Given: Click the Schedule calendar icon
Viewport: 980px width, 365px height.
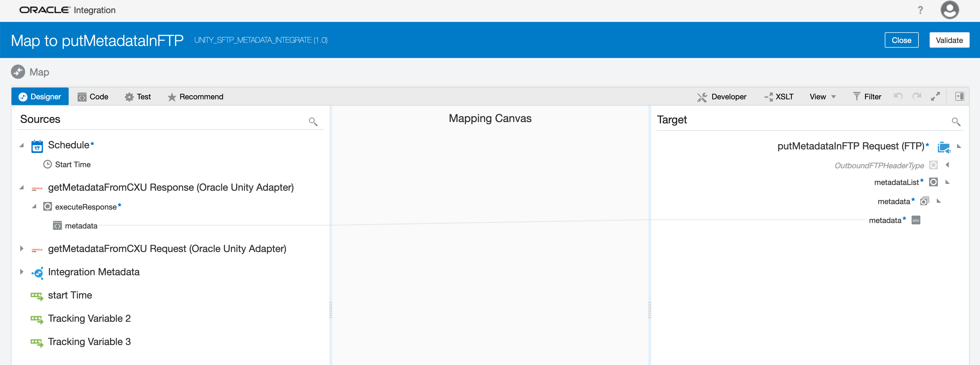Looking at the screenshot, I should 37,146.
